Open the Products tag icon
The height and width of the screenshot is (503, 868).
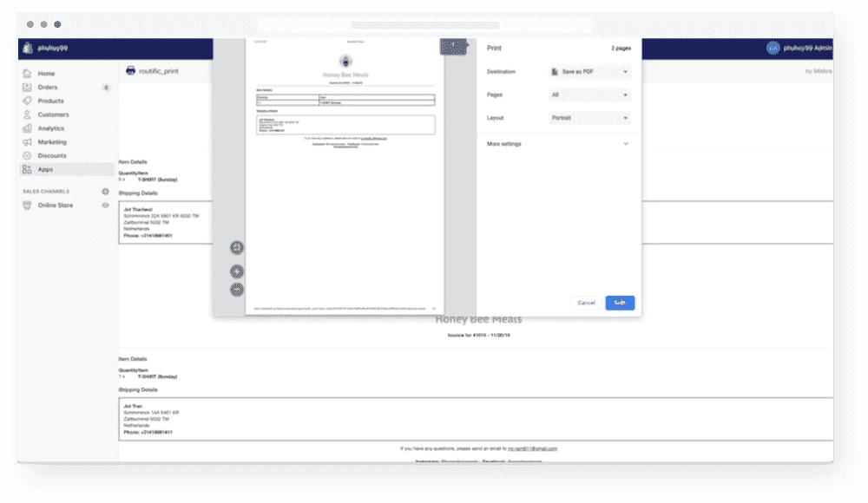[28, 101]
